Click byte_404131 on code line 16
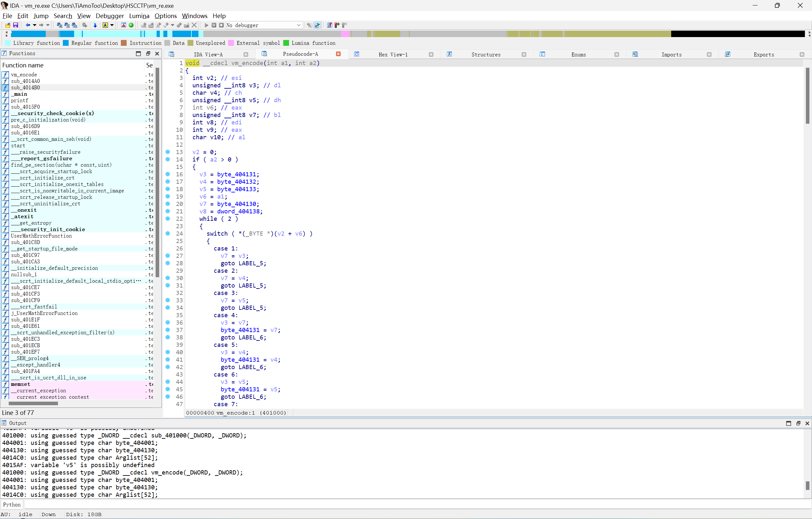812x519 pixels. point(237,174)
